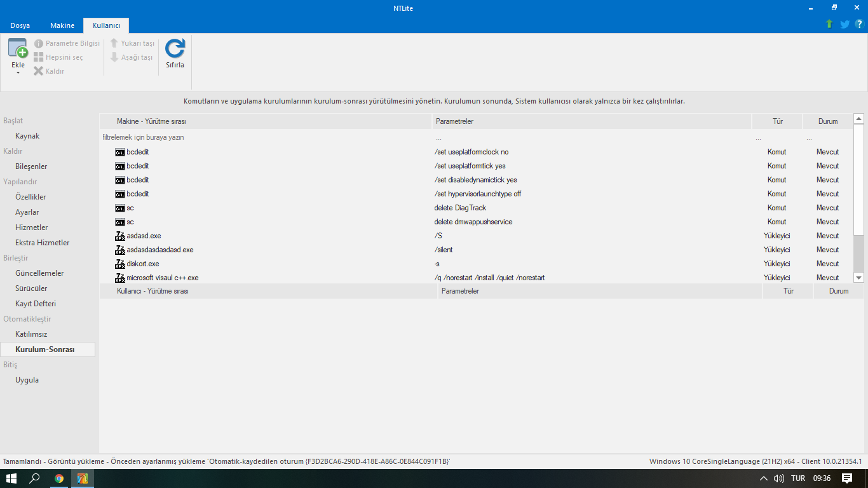Click the Yukarı taşı up arrow

114,43
